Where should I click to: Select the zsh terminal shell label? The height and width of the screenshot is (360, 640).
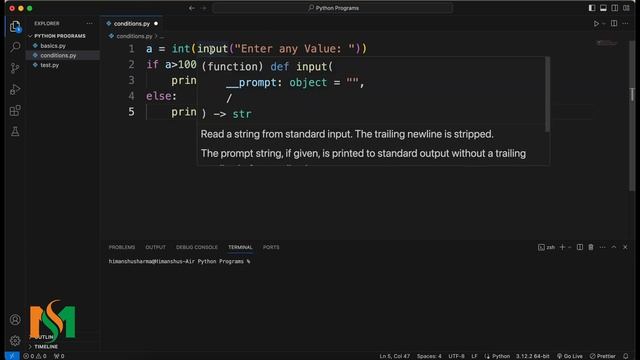pos(547,247)
